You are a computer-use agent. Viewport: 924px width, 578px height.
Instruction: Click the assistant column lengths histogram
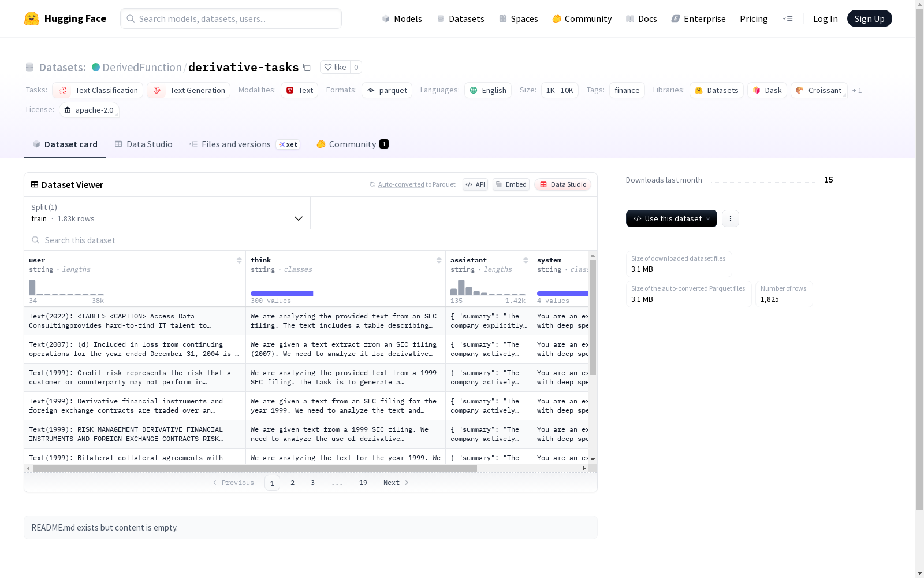[x=488, y=287]
